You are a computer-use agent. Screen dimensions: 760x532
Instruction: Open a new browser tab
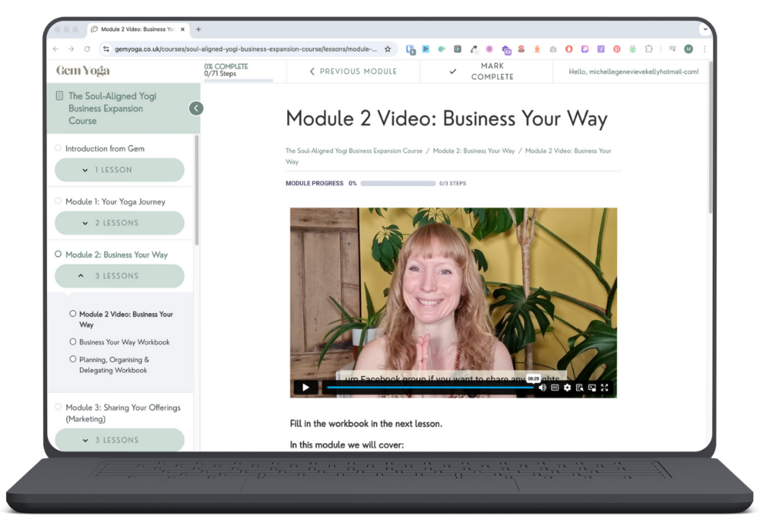pyautogui.click(x=198, y=30)
